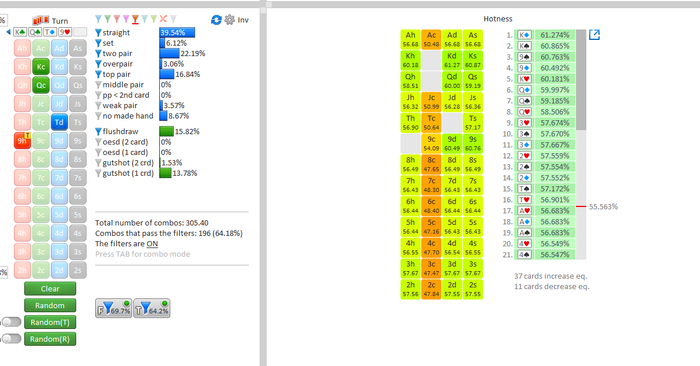Select the hotness row showing 57.674%

click(x=544, y=123)
